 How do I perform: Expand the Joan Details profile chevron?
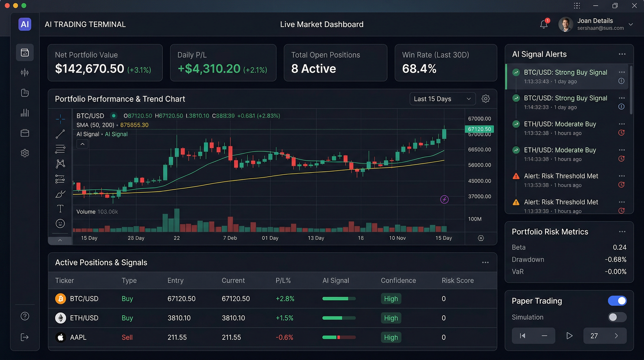coord(631,24)
